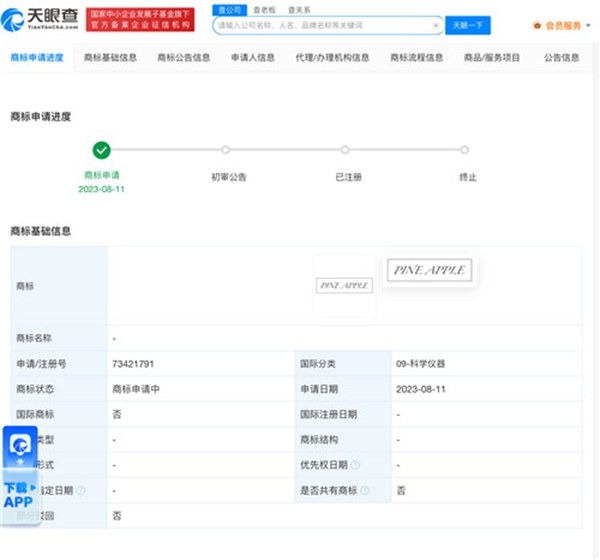This screenshot has height=560, width=600.
Task: Click the 国际商标 value 否
Action: (x=117, y=415)
